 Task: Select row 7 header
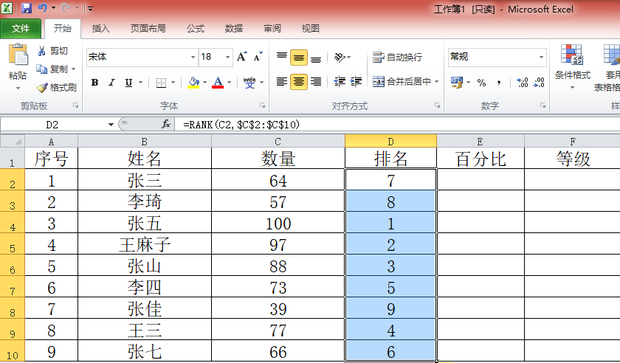(x=12, y=287)
